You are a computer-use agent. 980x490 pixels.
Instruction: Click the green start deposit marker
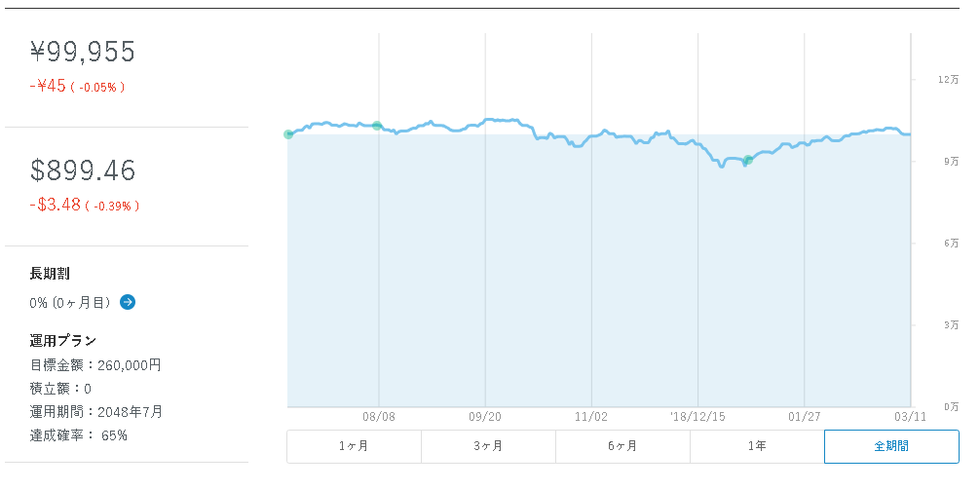click(288, 134)
